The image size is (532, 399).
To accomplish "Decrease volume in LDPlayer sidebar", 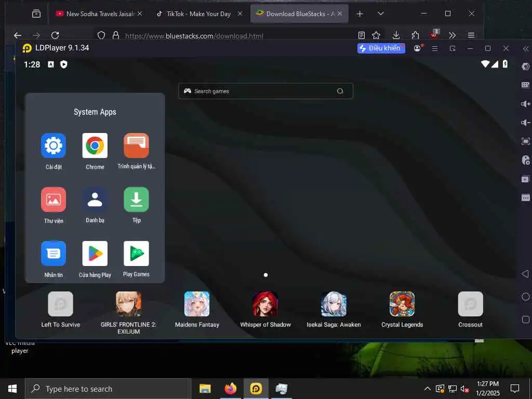I will [526, 123].
